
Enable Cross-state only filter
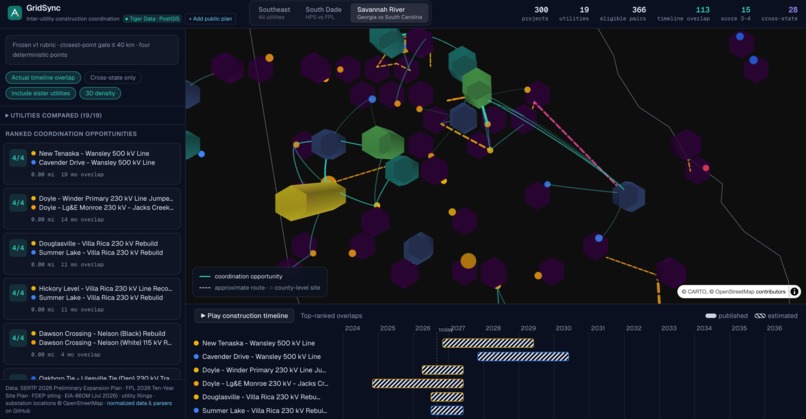[x=113, y=78]
